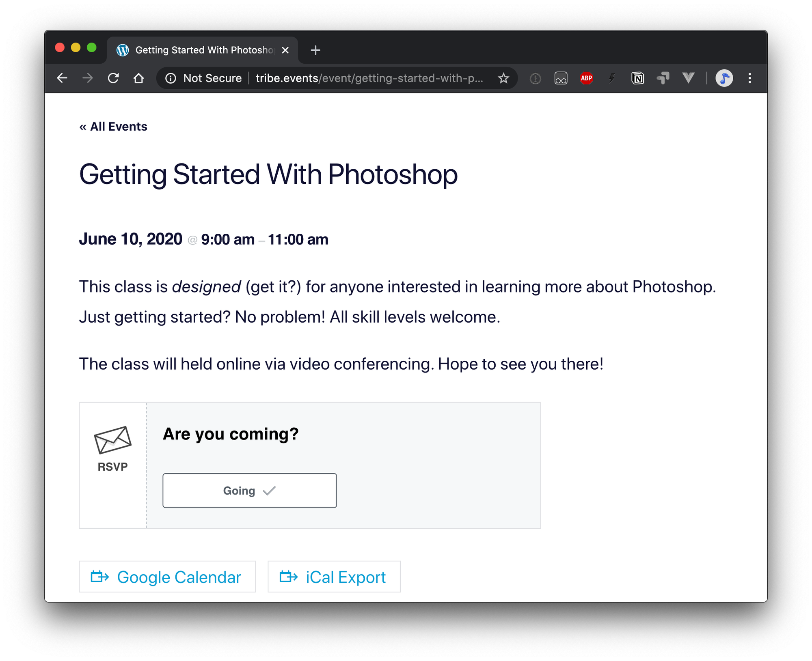Bookmark this page via the star icon
812x661 pixels.
point(503,78)
